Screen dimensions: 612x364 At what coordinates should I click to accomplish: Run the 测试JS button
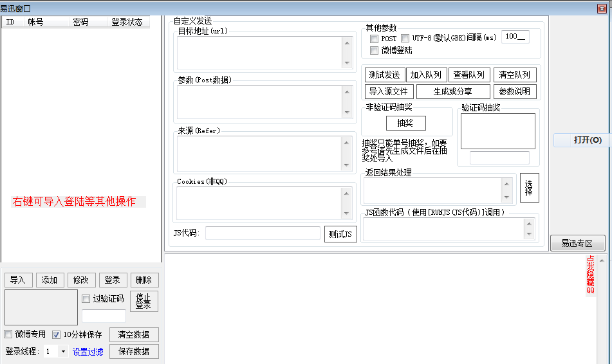pos(340,233)
